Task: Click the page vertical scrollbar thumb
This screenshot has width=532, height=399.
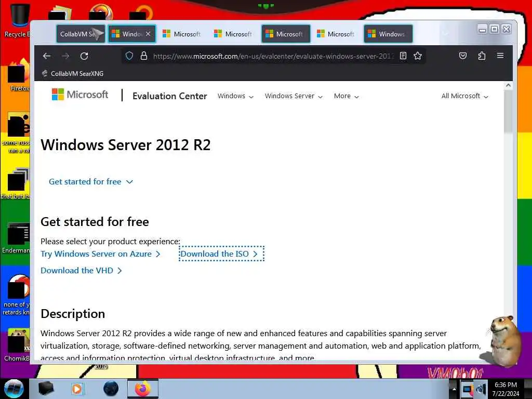Action: (x=508, y=112)
